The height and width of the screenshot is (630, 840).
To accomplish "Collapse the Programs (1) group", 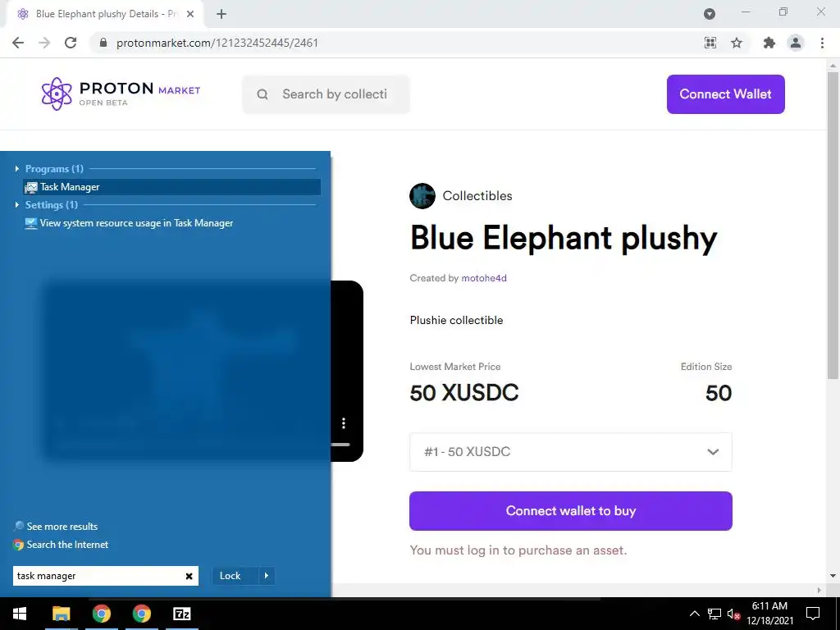I will tap(17, 169).
